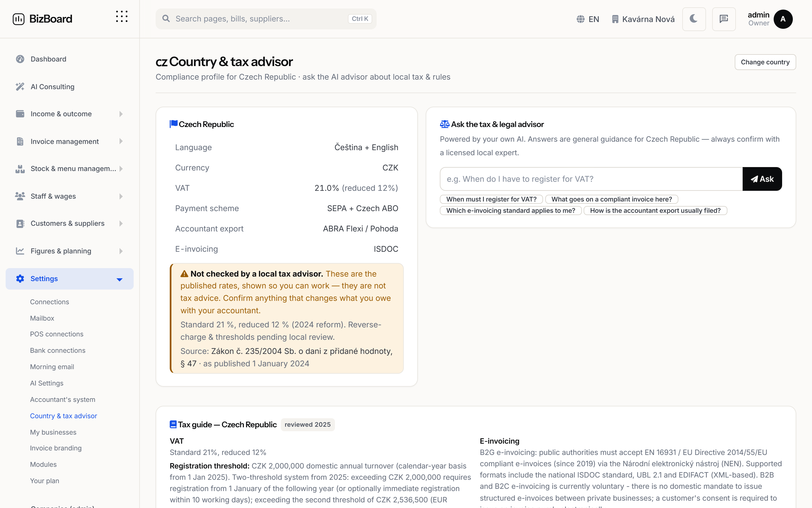Click the AI Consulting wand icon
Viewport: 812px width, 508px height.
click(20, 87)
